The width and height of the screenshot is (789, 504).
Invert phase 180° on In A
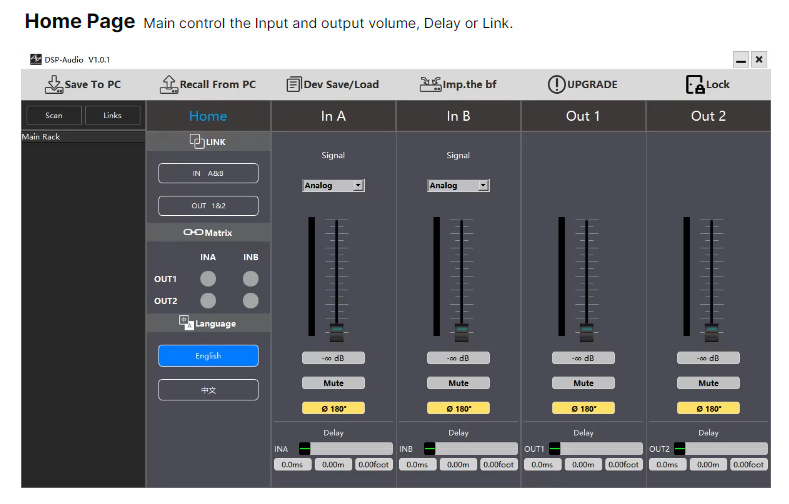[x=333, y=408]
